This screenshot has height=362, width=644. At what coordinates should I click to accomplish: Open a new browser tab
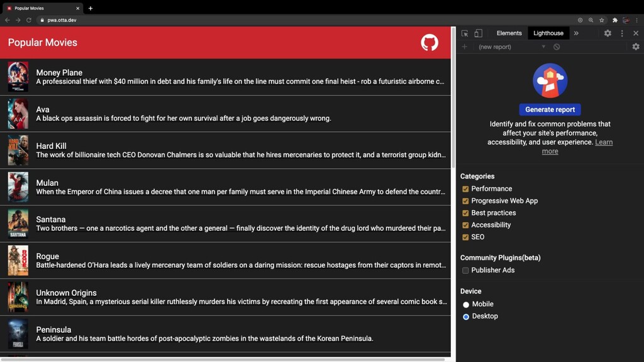(91, 8)
